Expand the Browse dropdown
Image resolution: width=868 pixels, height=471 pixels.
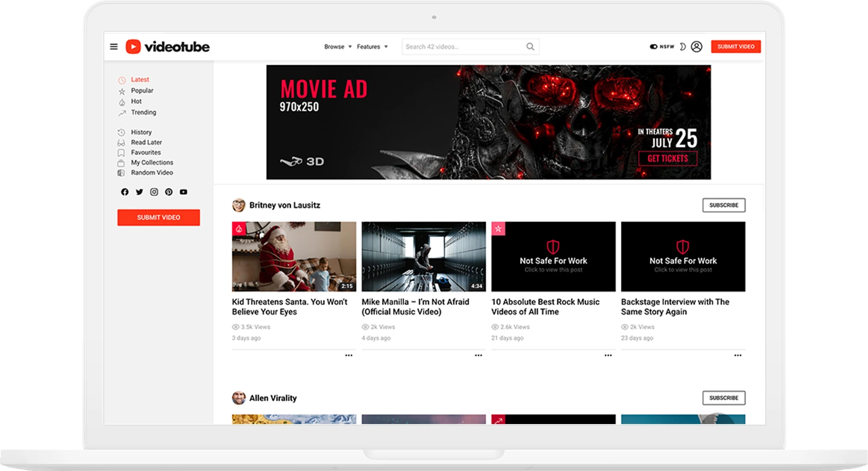pyautogui.click(x=338, y=46)
